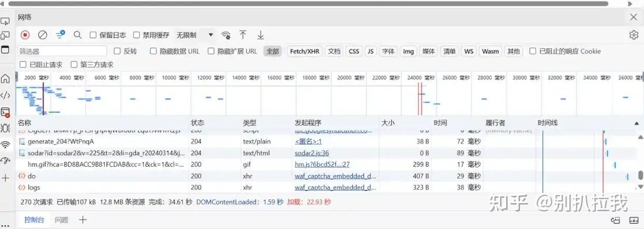Enable 禁用缓存 checkbox
The height and width of the screenshot is (229, 644).
tap(136, 35)
